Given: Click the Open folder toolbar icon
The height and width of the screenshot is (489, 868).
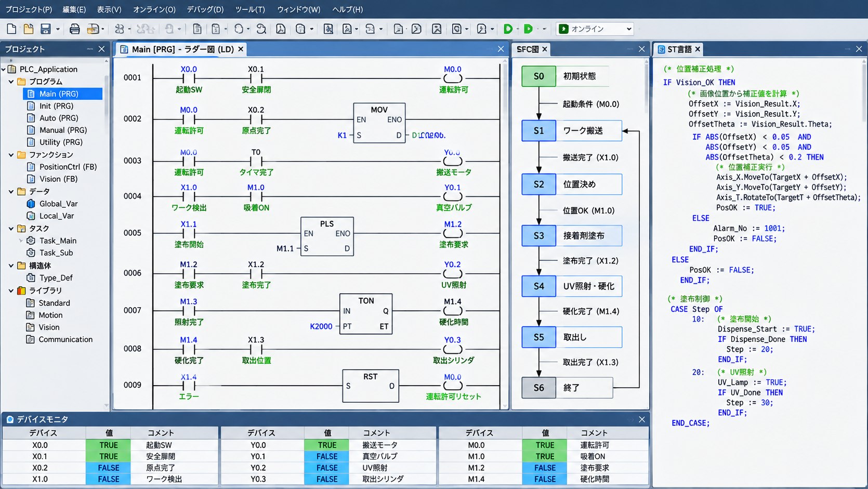Looking at the screenshot, I should click(x=28, y=29).
